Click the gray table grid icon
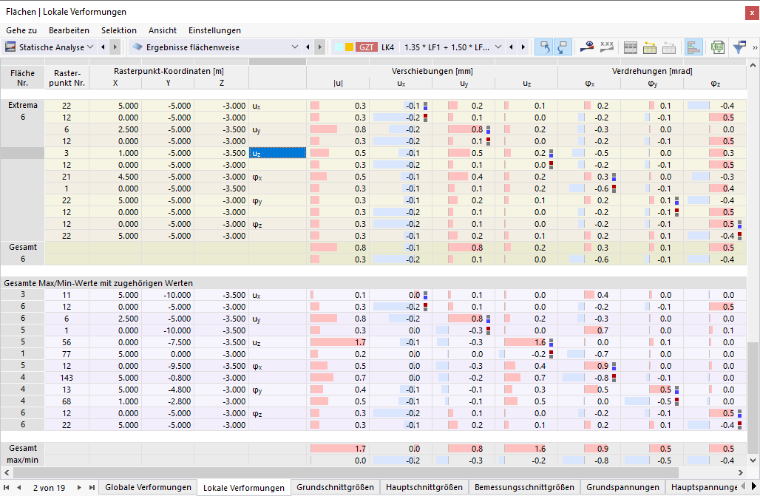Image resolution: width=760 pixels, height=496 pixels. (x=630, y=47)
